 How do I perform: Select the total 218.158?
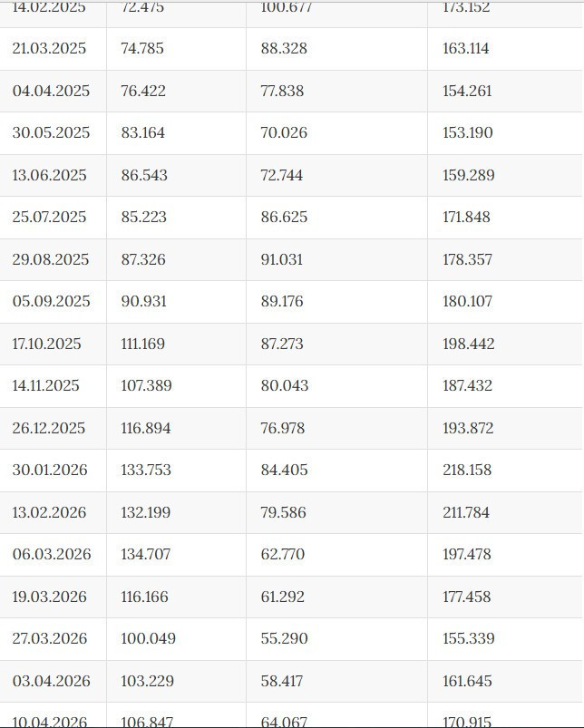coord(467,471)
